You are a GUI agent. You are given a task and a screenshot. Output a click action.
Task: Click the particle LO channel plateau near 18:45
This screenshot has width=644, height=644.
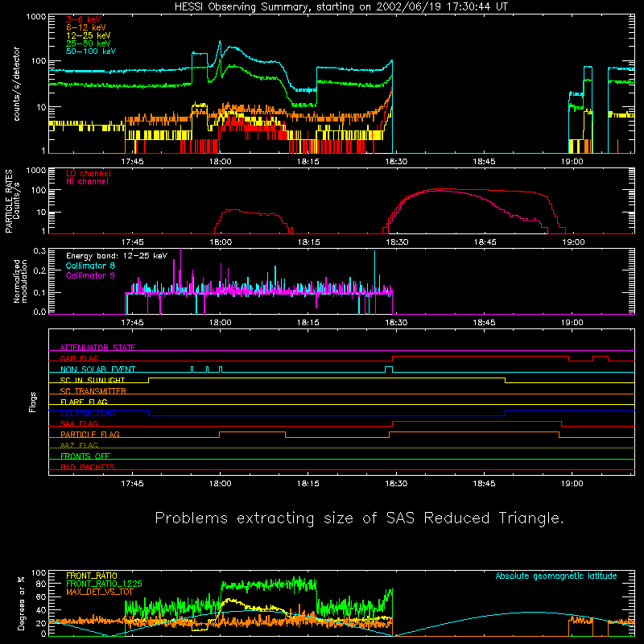485,190
